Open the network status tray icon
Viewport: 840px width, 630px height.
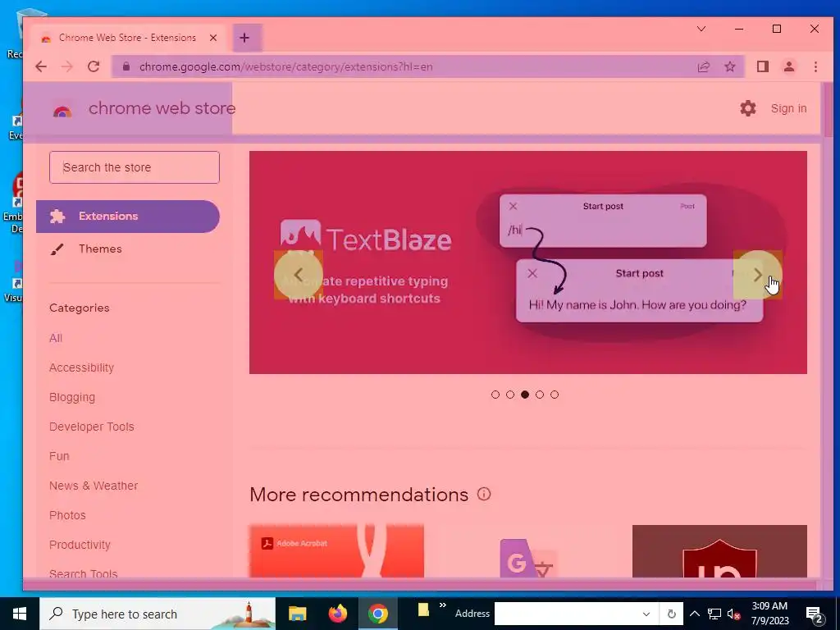[714, 614]
